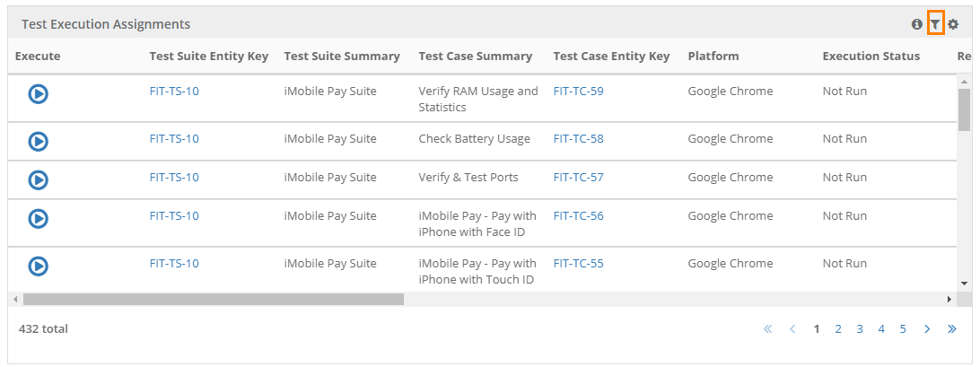Execute the Verify & Test Ports case
980x367 pixels.
click(39, 179)
